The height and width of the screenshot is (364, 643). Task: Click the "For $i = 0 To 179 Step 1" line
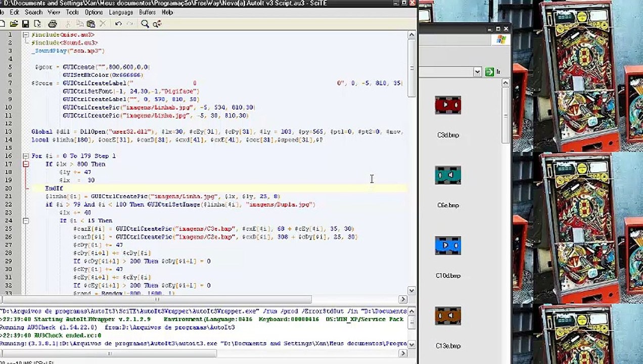(73, 156)
